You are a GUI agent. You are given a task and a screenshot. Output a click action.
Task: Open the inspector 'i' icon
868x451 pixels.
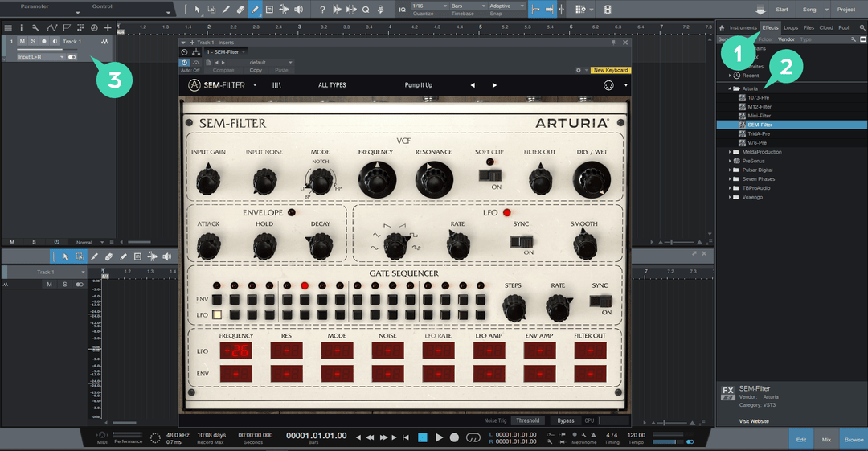point(22,27)
